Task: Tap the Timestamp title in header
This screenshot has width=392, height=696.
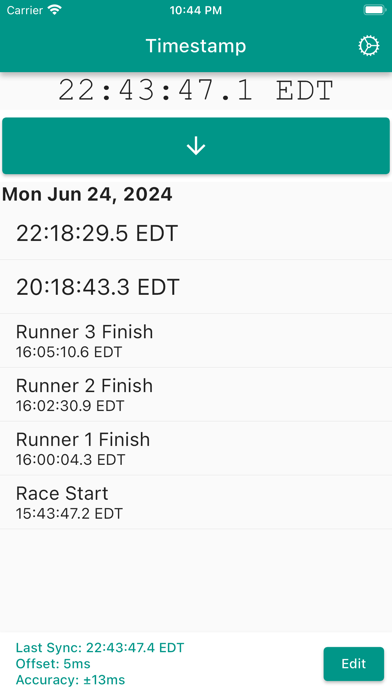Action: click(196, 46)
